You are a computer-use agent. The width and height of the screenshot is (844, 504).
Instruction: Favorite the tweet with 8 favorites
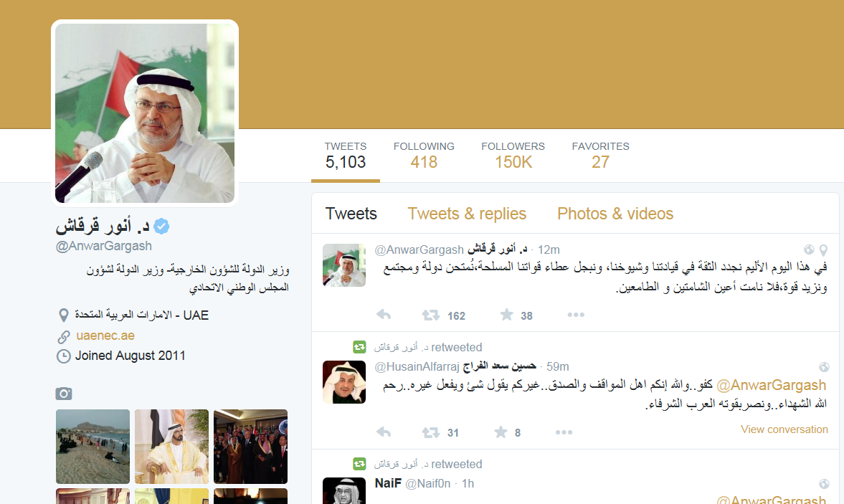click(501, 432)
